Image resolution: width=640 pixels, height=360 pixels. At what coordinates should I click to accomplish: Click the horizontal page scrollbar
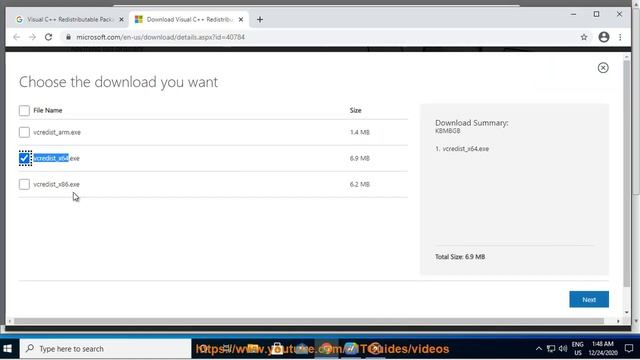click(309, 321)
